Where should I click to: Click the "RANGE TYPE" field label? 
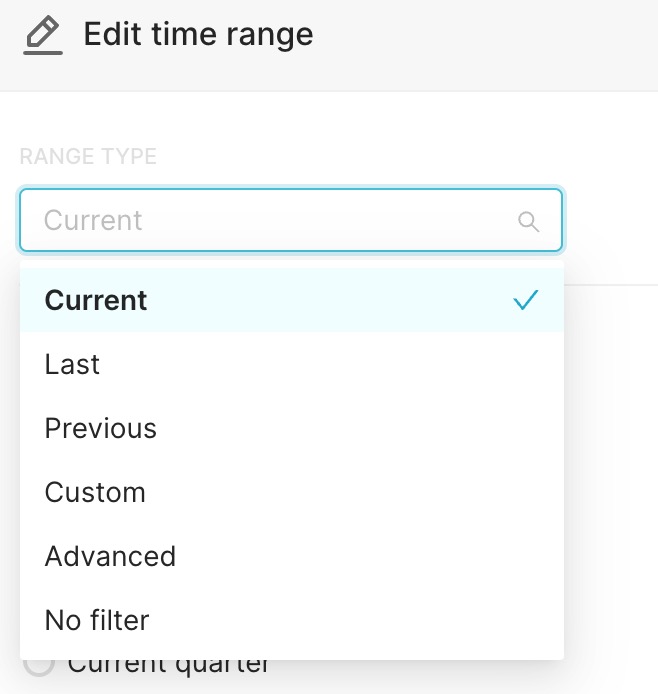click(x=88, y=157)
